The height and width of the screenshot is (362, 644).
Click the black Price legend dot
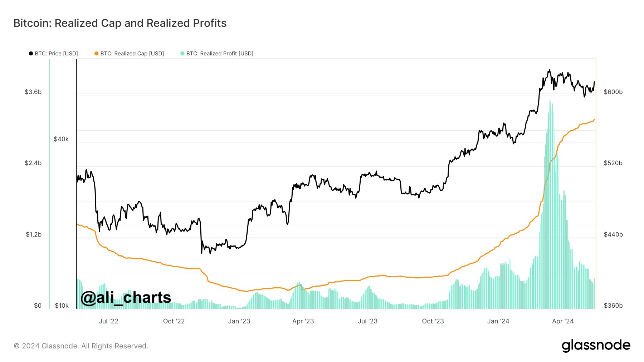tap(31, 54)
